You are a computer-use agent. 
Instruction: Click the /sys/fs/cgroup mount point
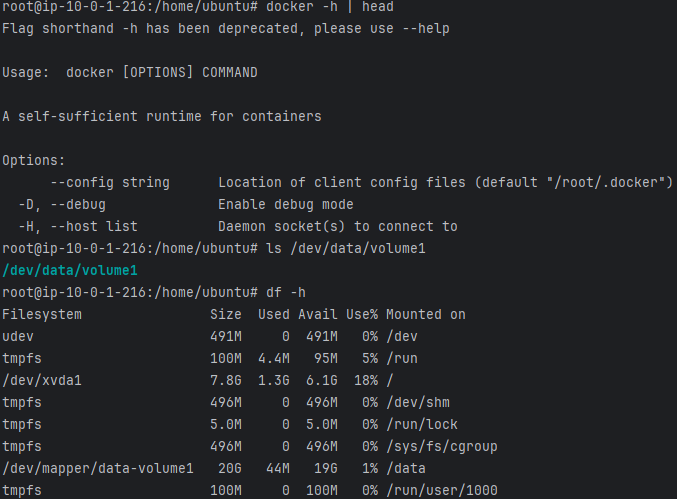pyautogui.click(x=442, y=447)
